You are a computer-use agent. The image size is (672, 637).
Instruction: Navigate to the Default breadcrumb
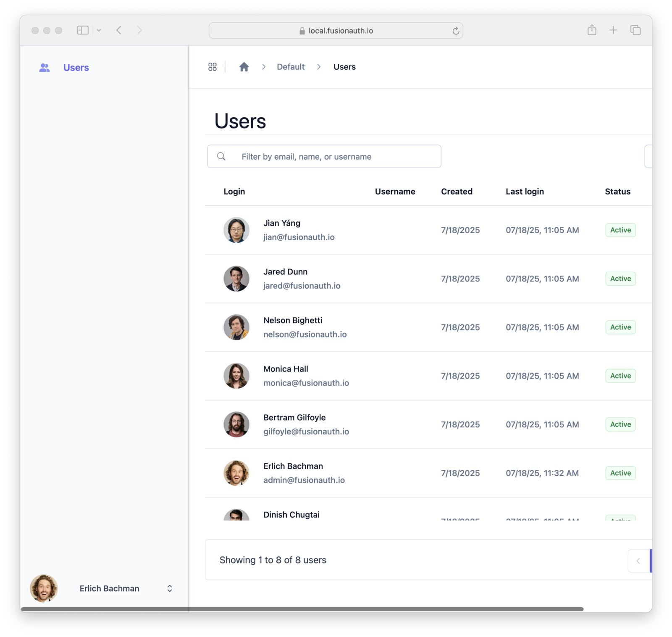pos(290,66)
